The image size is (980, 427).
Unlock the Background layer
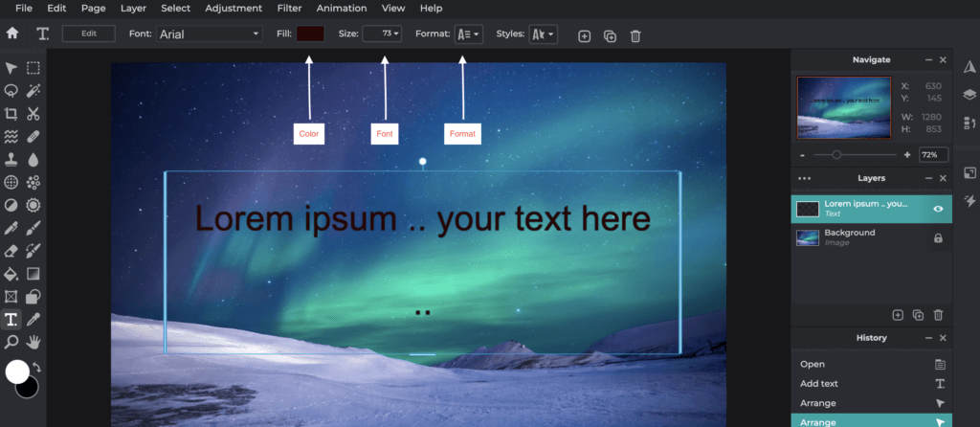click(x=938, y=238)
